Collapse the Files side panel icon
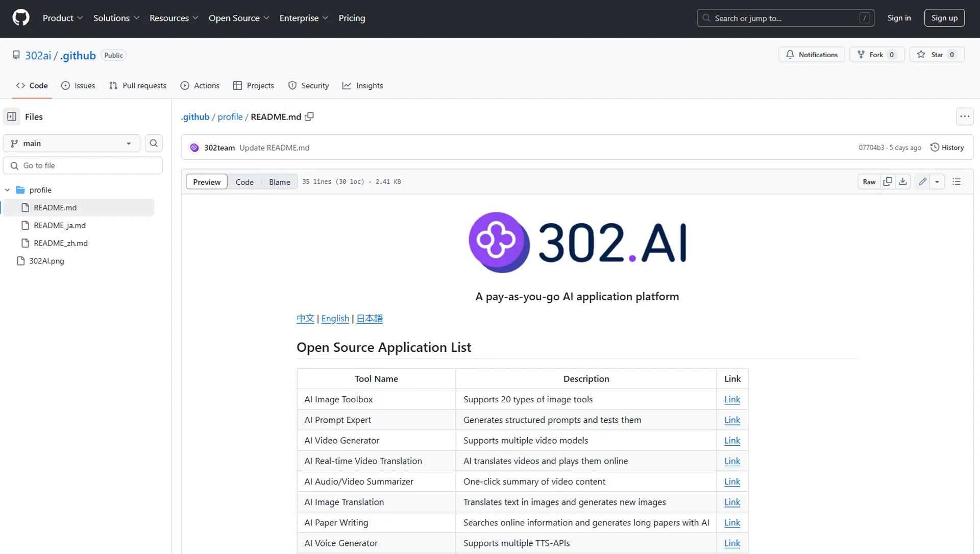 (x=12, y=116)
